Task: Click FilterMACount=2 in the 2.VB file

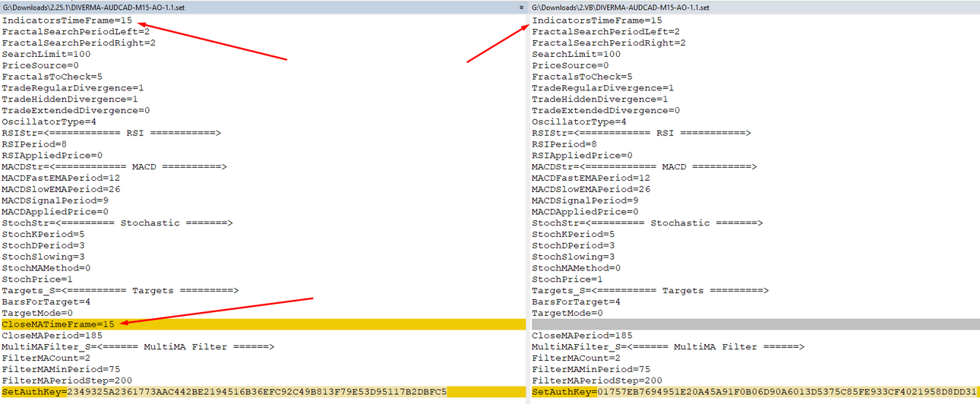Action: [577, 358]
